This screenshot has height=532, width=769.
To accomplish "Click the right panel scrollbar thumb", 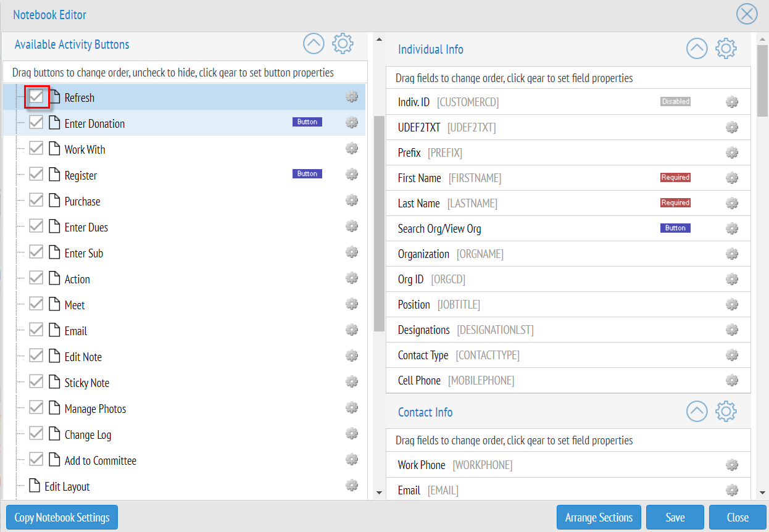I will pos(763,80).
